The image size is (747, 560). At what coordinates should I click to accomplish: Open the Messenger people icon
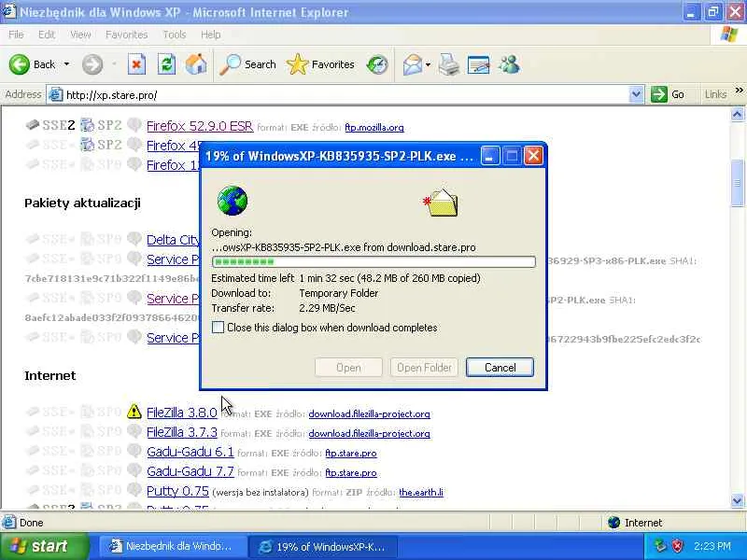point(509,64)
